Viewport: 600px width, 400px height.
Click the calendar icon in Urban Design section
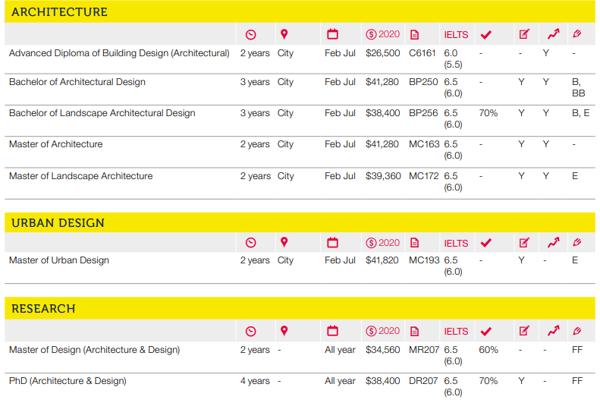click(333, 243)
